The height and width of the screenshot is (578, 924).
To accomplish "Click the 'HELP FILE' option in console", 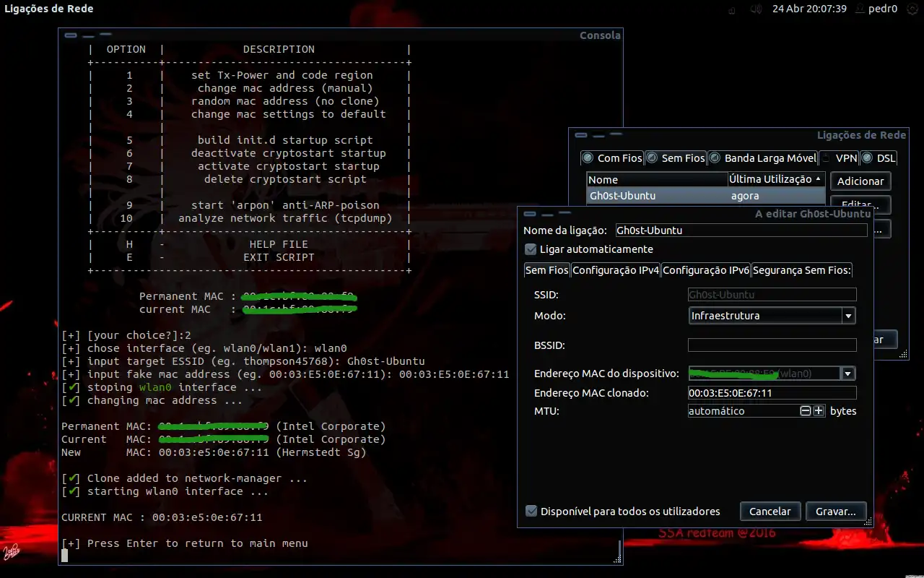I will click(279, 244).
